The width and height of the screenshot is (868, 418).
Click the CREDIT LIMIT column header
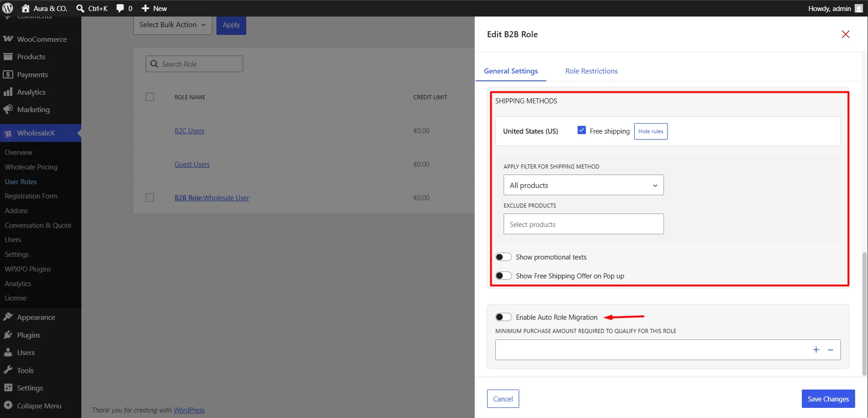coord(430,97)
